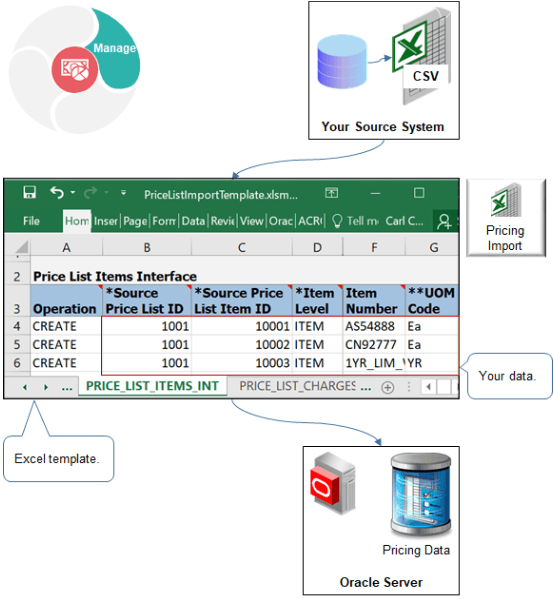Open the Formulas ribbon tab
Image resolution: width=554 pixels, height=599 pixels.
[164, 221]
